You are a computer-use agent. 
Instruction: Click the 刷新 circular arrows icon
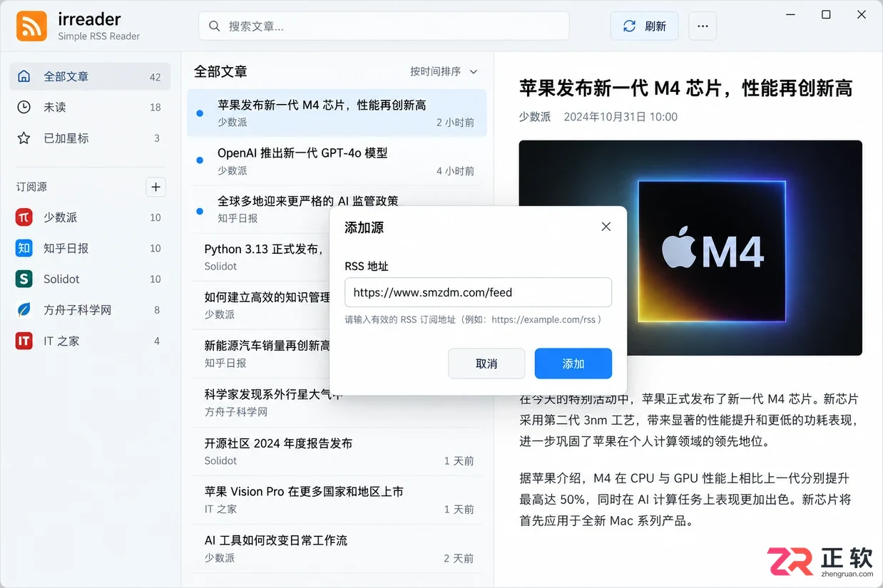tap(629, 26)
